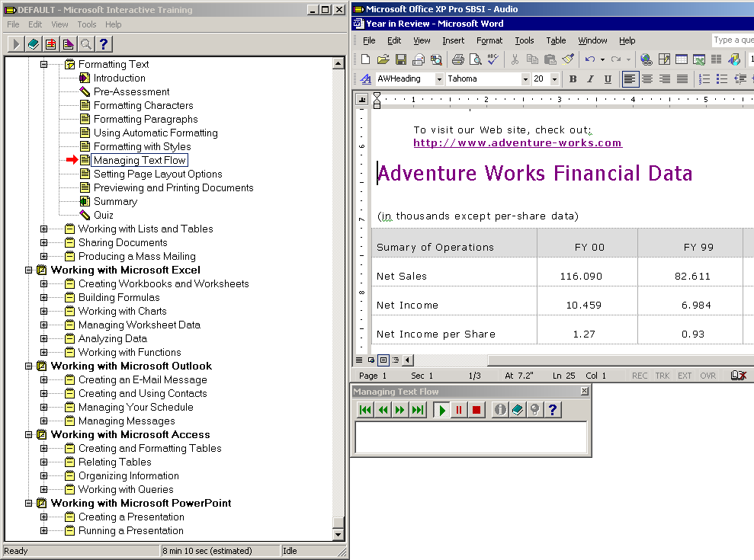The width and height of the screenshot is (754, 560).
Task: Toggle Align Left button
Action: pyautogui.click(x=630, y=78)
